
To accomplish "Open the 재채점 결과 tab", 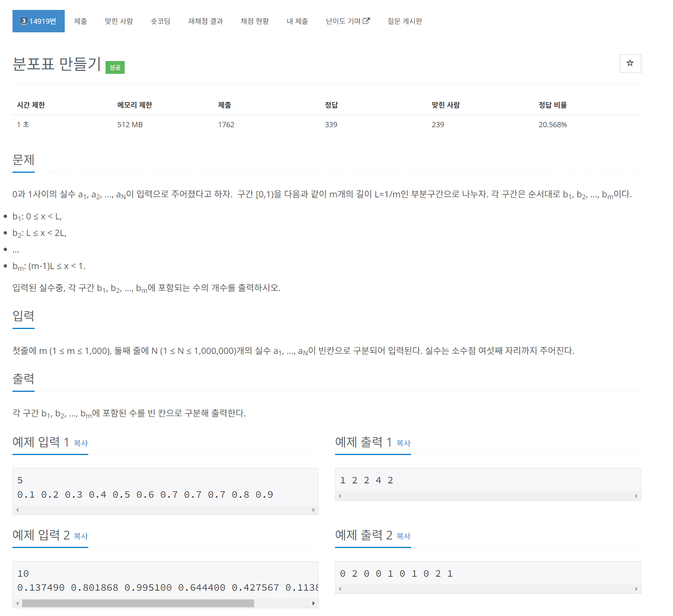I will [206, 21].
